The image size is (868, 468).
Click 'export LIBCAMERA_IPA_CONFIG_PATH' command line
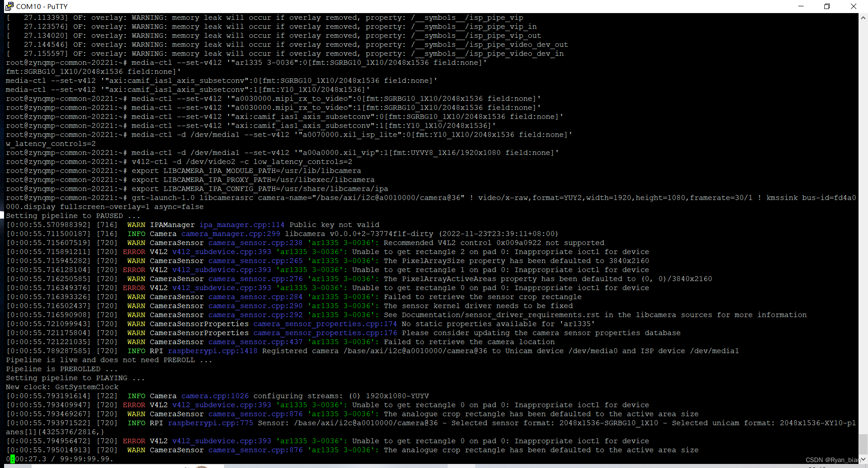(x=197, y=189)
